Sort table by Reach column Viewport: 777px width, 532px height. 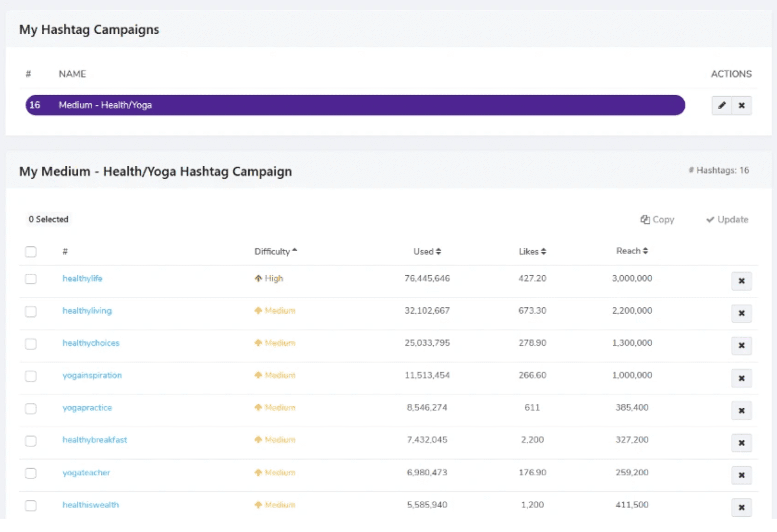[632, 251]
